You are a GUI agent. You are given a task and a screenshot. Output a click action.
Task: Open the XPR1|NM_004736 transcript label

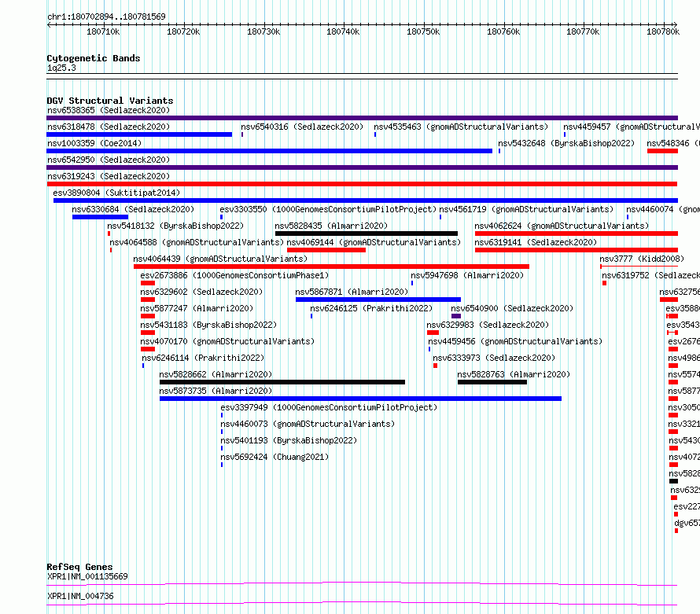[x=80, y=596]
